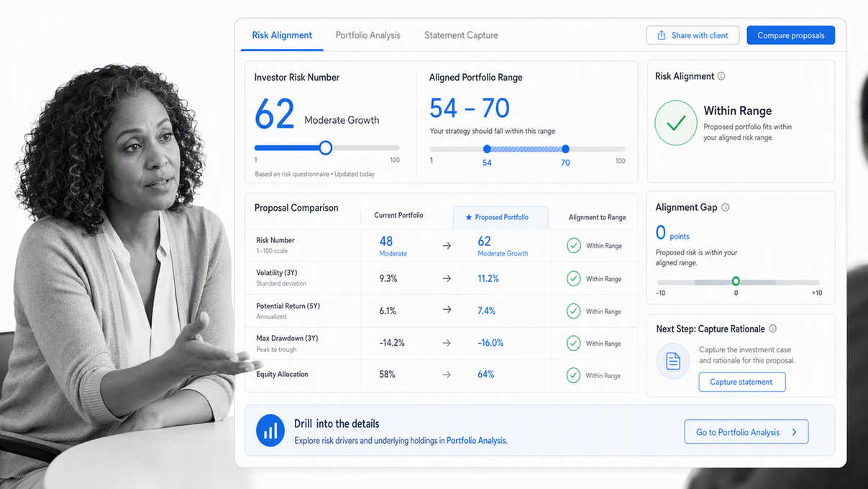Click Compare proposals button
Image resolution: width=868 pixels, height=489 pixels.
point(790,35)
